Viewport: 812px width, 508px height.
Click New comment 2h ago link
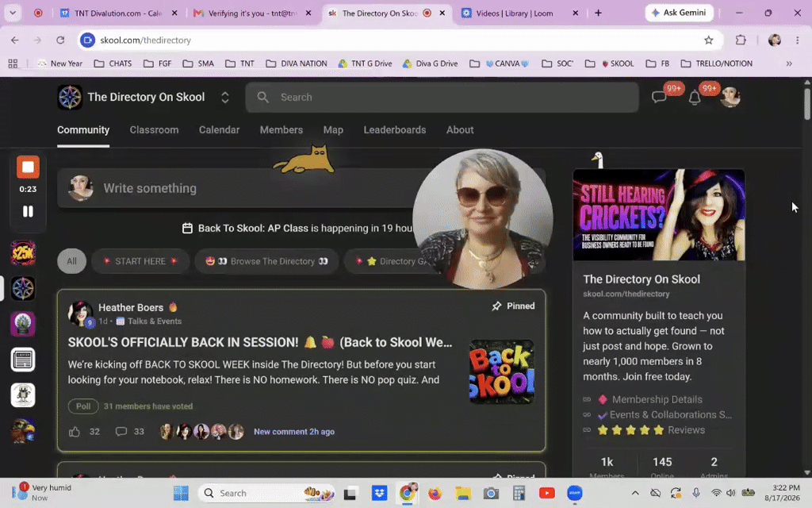[x=294, y=431]
